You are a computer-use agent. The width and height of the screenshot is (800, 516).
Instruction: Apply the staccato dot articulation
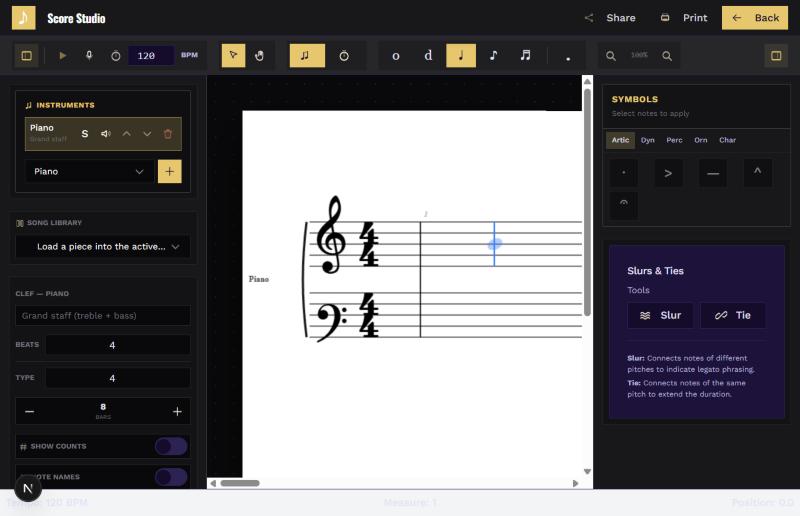623,173
